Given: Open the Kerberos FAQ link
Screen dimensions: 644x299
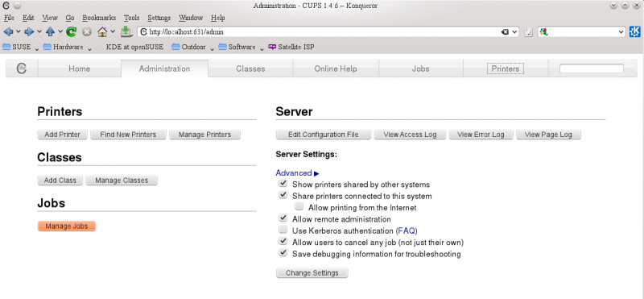Looking at the screenshot, I should [407, 230].
